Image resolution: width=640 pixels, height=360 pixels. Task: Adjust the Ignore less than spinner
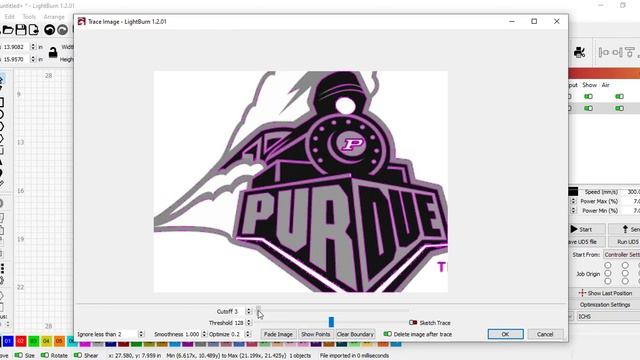pyautogui.click(x=141, y=334)
